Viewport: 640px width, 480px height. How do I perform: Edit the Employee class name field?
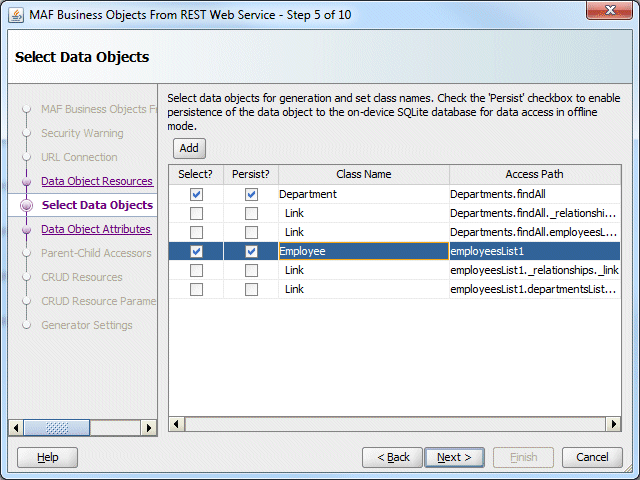pos(364,251)
